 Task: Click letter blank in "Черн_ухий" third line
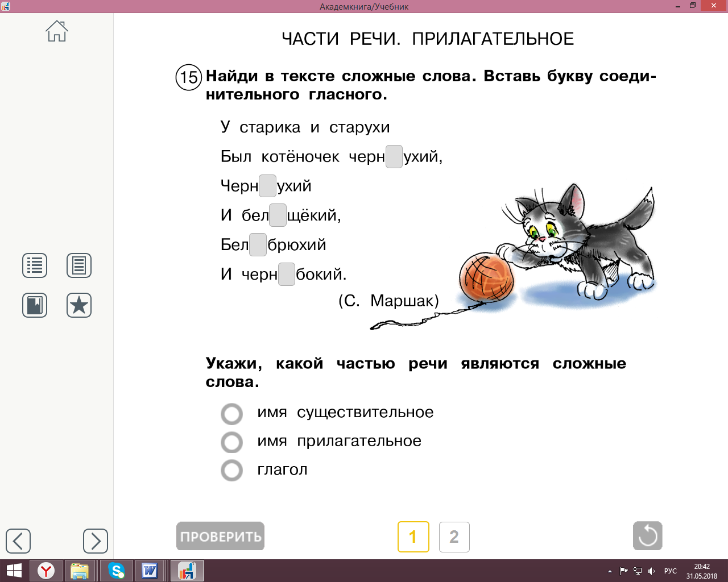click(x=267, y=186)
